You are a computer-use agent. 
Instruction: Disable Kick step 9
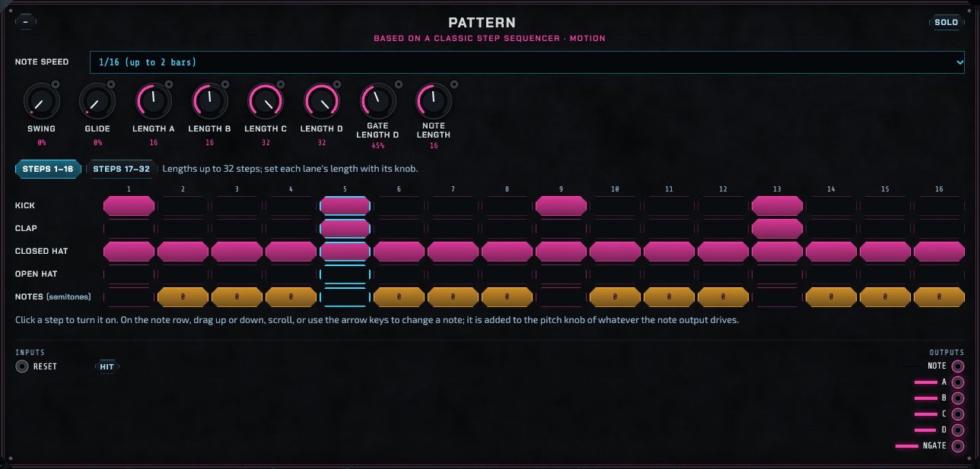point(562,205)
